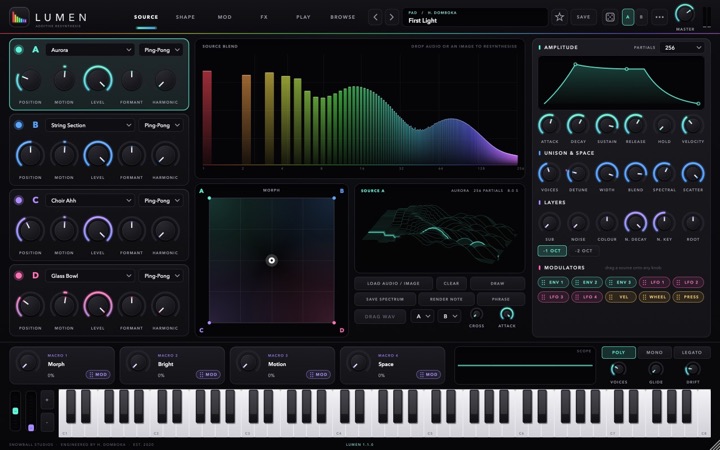Open the String Section source dropdown

(x=90, y=125)
